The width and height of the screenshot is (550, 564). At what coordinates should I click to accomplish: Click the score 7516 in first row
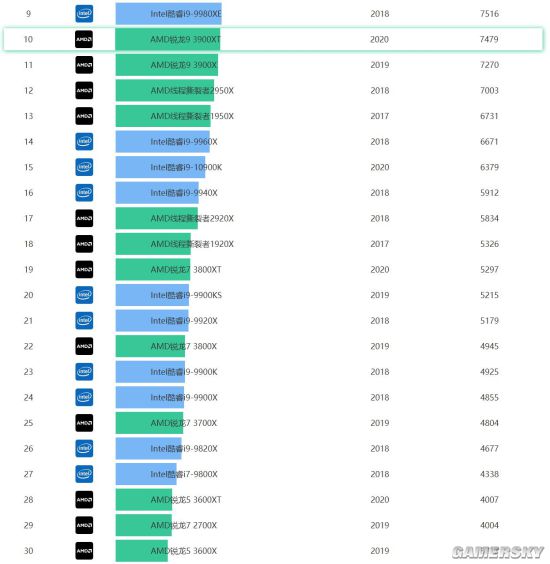[x=489, y=14]
